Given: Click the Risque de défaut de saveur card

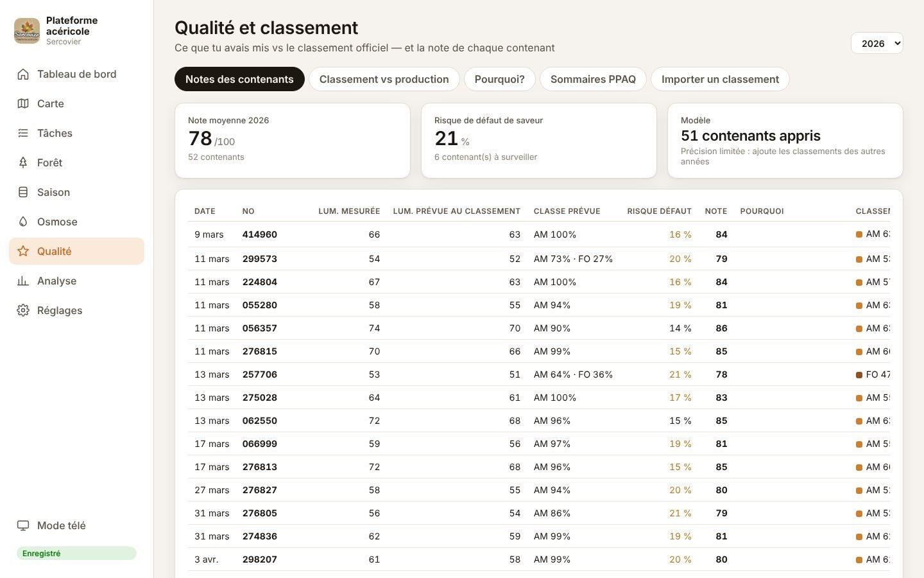Looking at the screenshot, I should [x=539, y=141].
